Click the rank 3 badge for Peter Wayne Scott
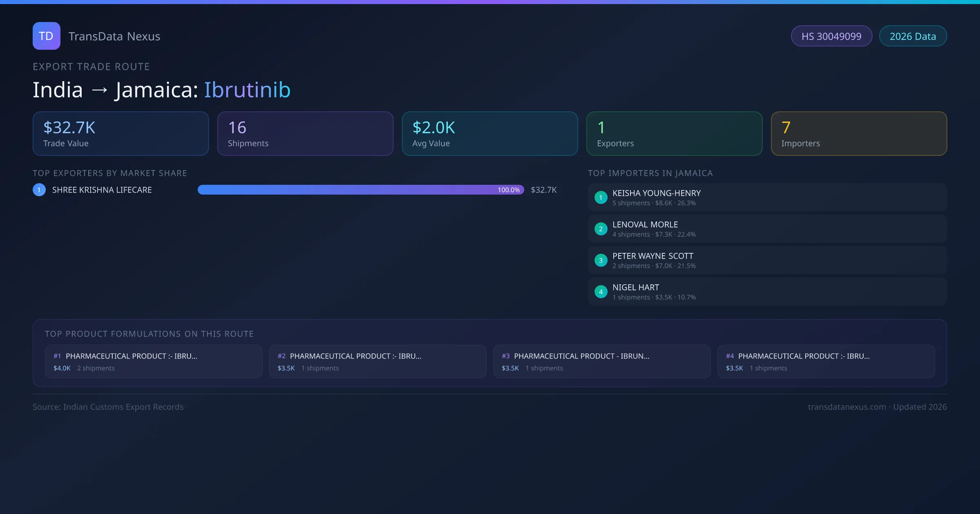The width and height of the screenshot is (980, 514). tap(601, 260)
